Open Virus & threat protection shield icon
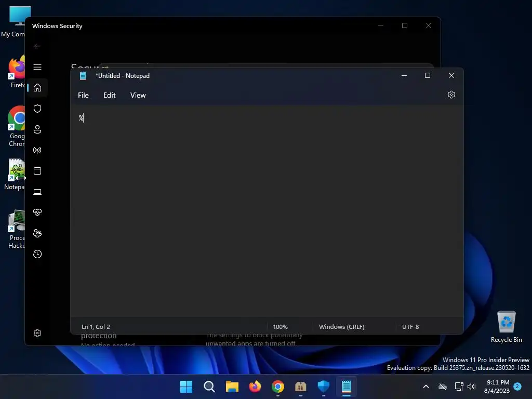 (37, 109)
